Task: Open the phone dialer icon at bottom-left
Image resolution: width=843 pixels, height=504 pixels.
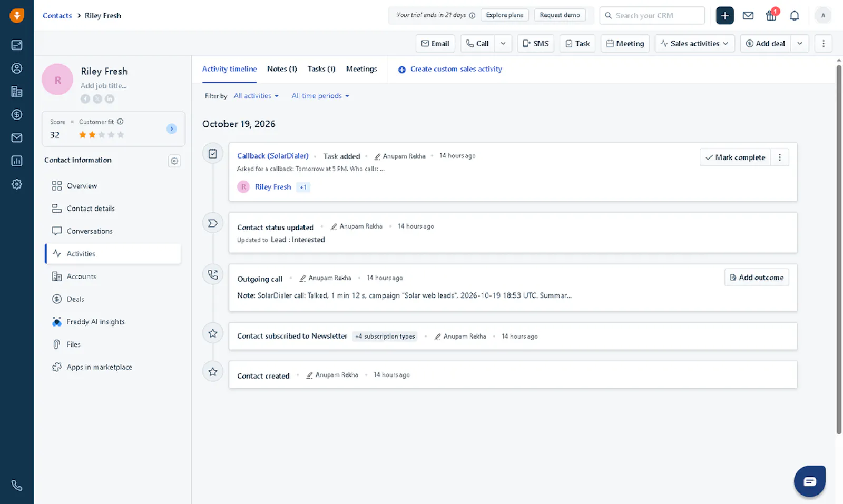Action: point(17,486)
